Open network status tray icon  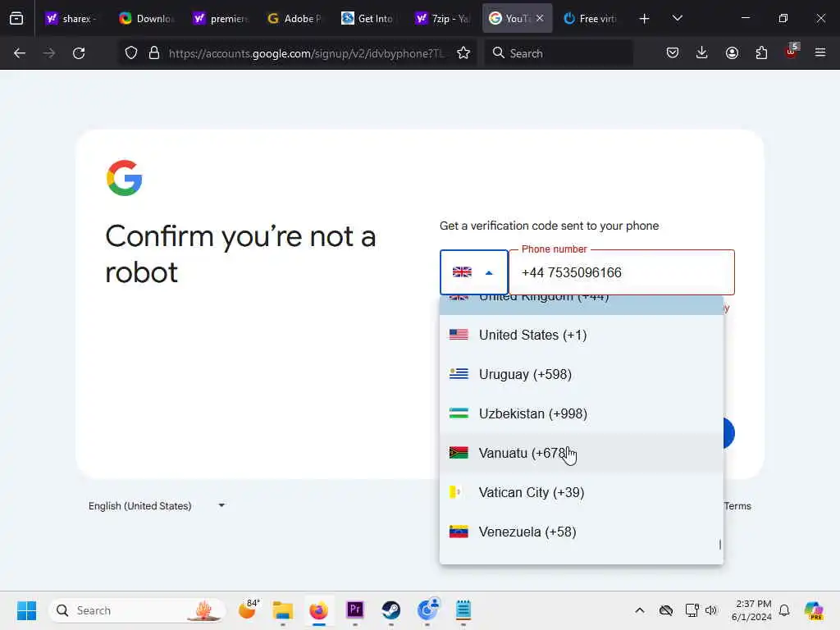point(692,610)
